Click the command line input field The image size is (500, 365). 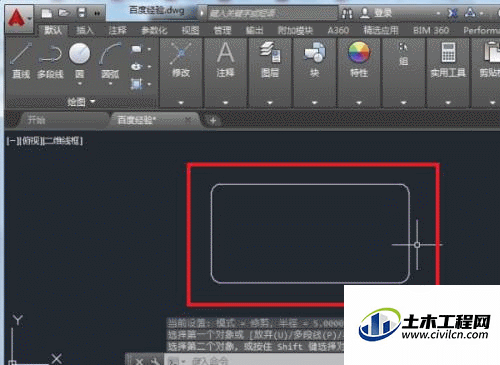(x=255, y=361)
